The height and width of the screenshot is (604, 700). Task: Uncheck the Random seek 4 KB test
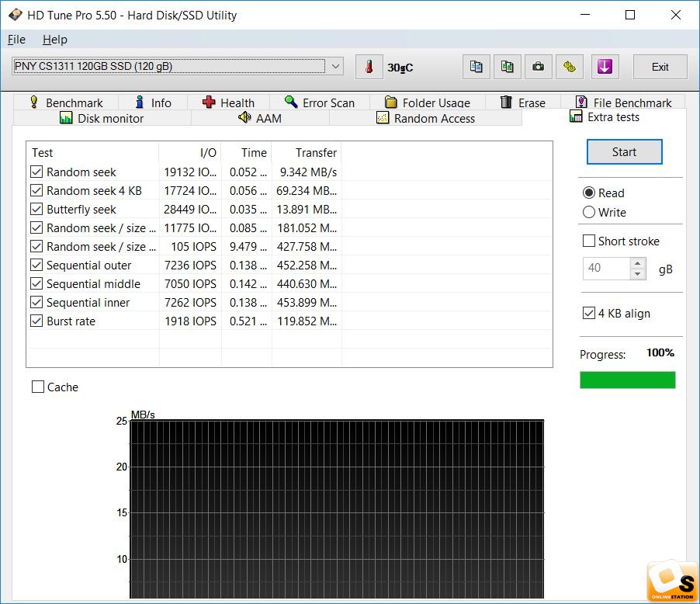(36, 191)
